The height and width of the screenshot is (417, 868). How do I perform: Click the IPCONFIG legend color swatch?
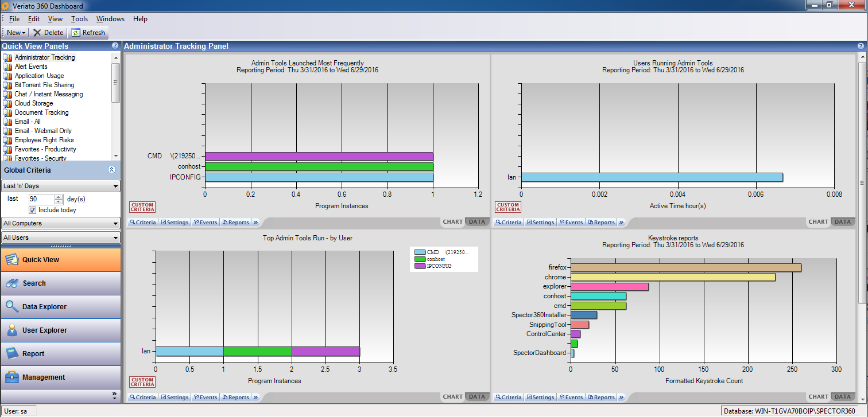click(420, 267)
